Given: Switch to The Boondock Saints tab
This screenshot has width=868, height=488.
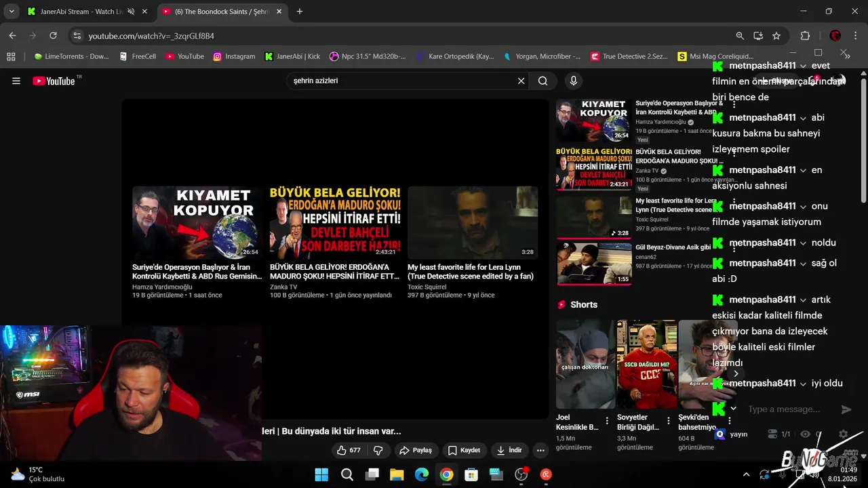Looking at the screenshot, I should point(222,12).
